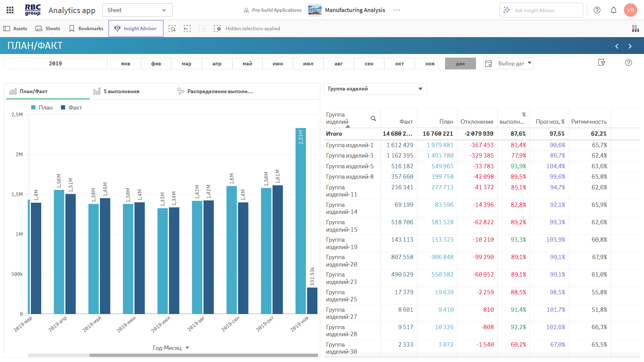The width and height of the screenshot is (644, 362).
Task: Toggle the дек month filter
Action: 460,64
